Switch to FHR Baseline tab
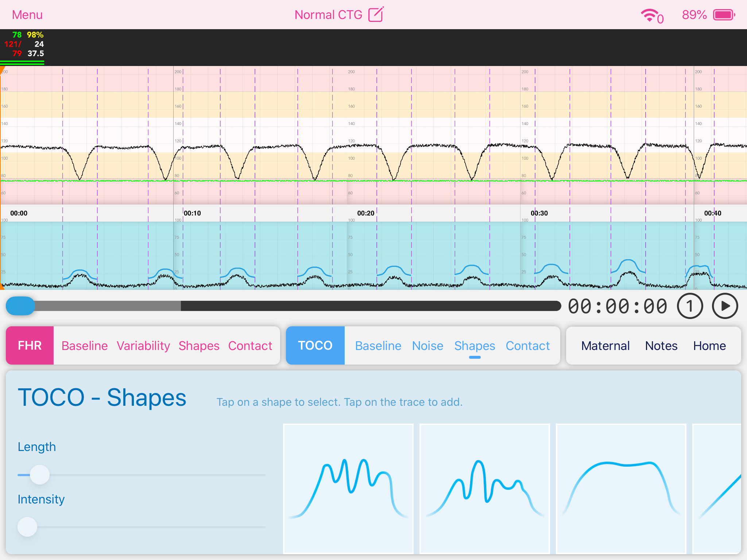This screenshot has width=747, height=560. (x=84, y=346)
